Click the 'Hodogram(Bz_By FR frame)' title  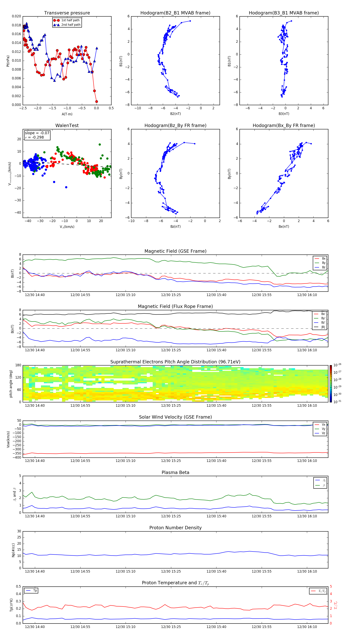(x=175, y=125)
